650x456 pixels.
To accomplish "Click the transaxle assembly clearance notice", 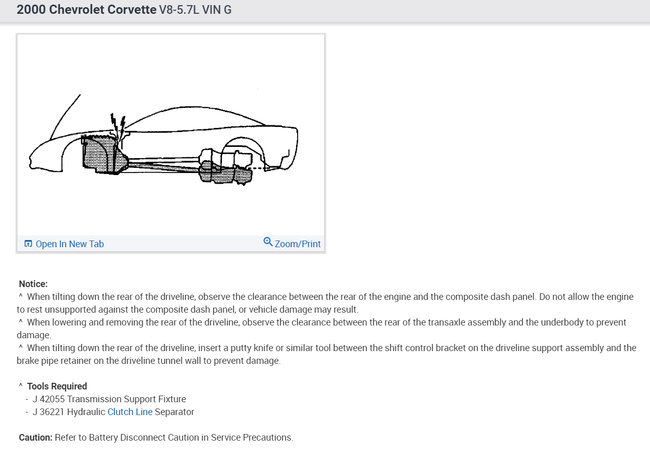I will click(322, 328).
